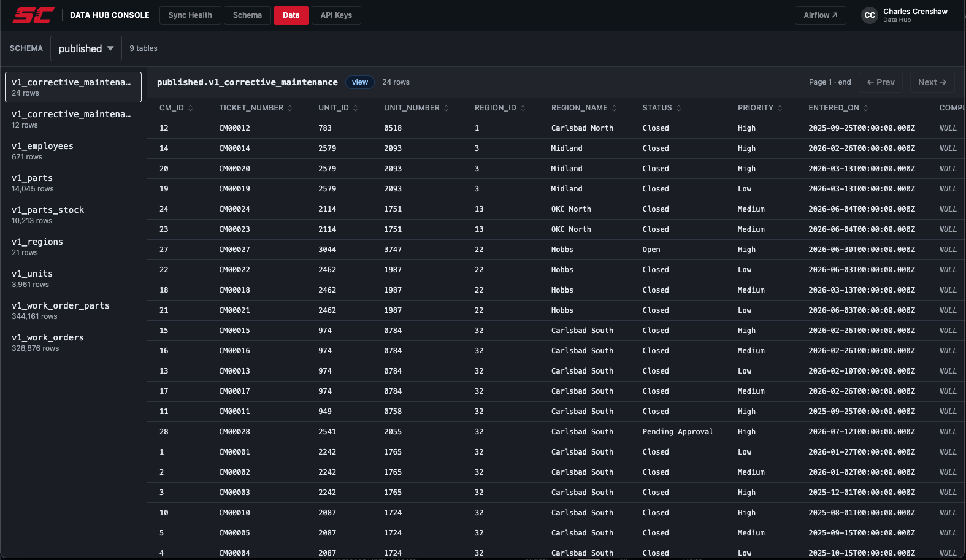Click ticket cell CM00011

pos(234,412)
